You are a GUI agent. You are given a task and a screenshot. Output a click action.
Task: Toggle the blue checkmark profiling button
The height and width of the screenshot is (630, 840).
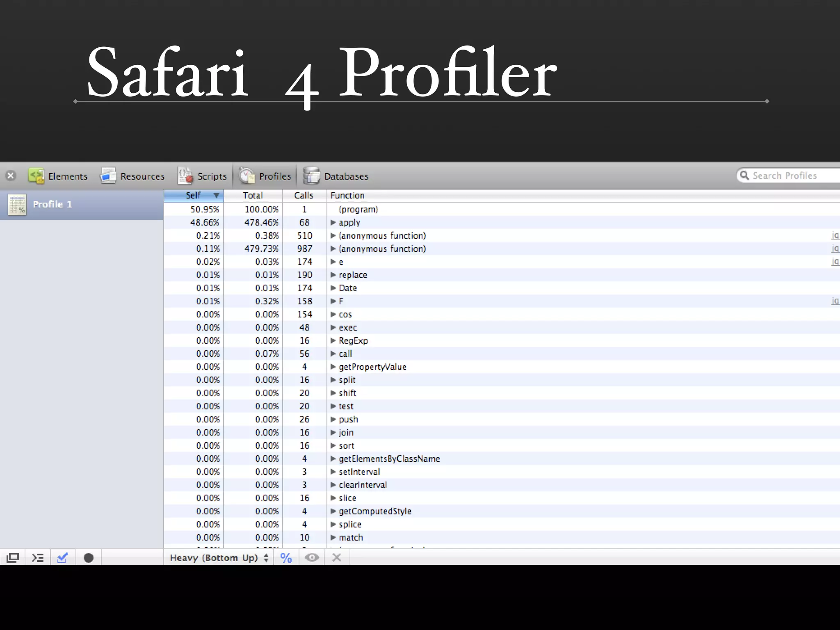coord(63,558)
